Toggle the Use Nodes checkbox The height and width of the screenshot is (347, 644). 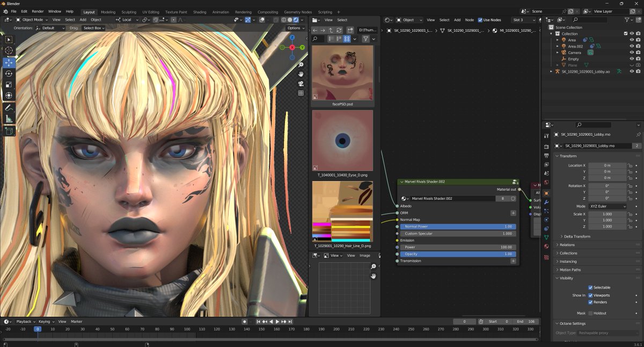pos(480,20)
